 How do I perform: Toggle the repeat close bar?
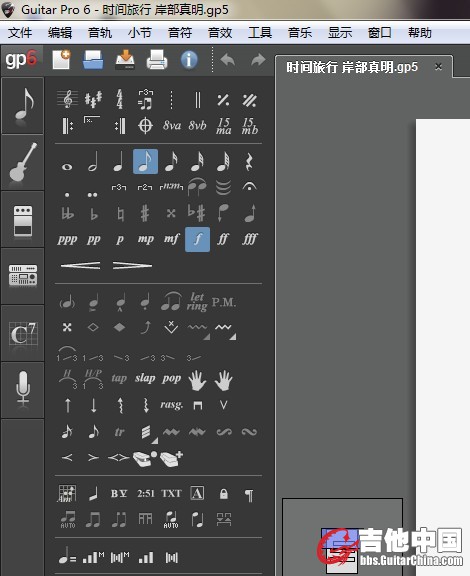click(120, 126)
